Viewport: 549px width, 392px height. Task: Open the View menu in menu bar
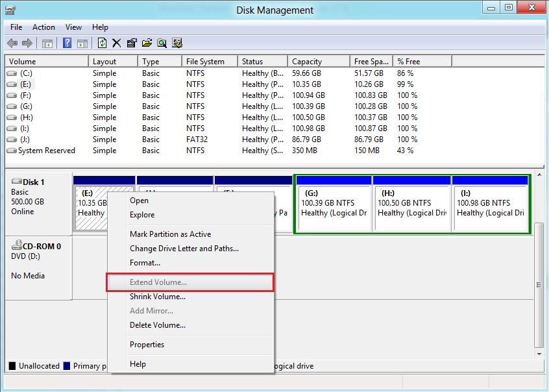click(73, 27)
